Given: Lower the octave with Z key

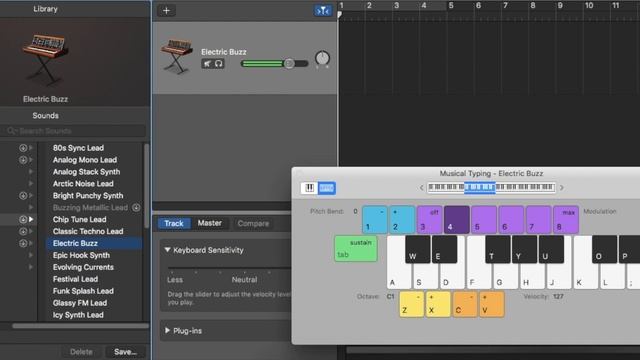Looking at the screenshot, I should pyautogui.click(x=412, y=304).
